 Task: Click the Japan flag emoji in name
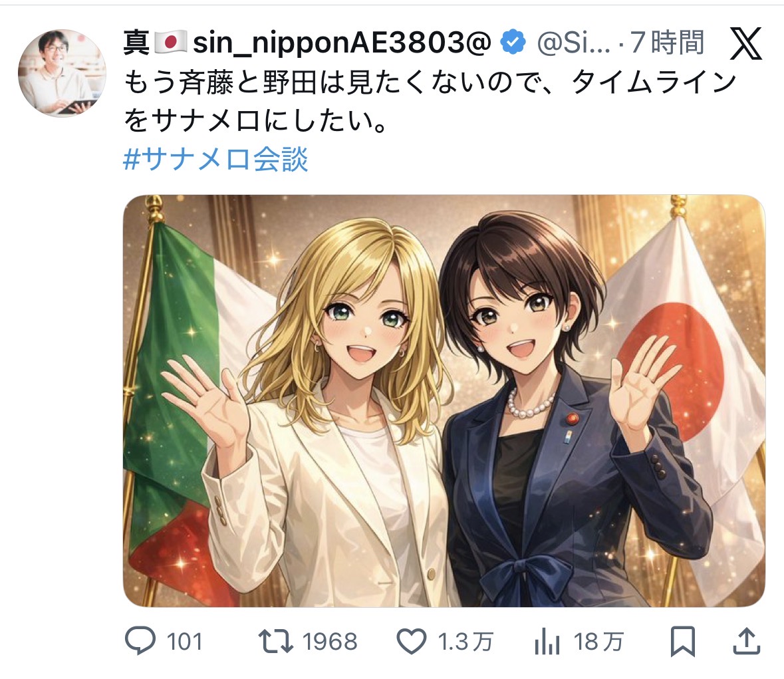click(170, 42)
